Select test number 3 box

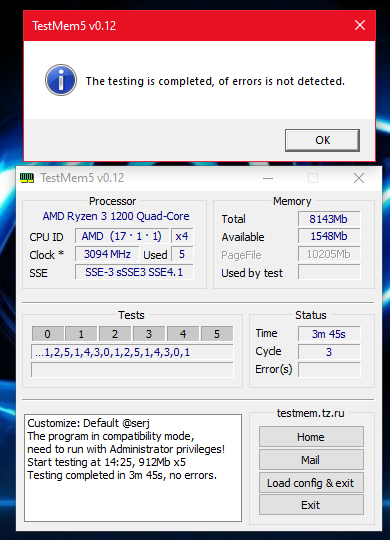click(148, 334)
